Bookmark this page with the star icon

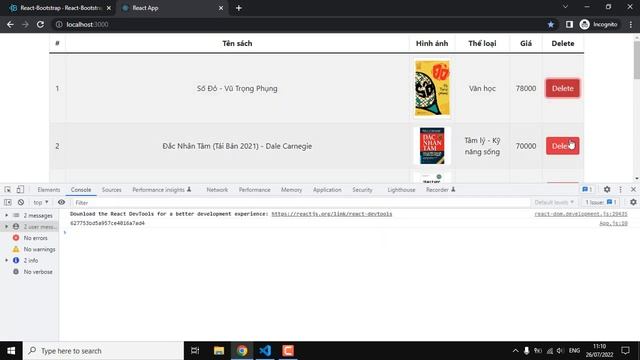click(551, 24)
